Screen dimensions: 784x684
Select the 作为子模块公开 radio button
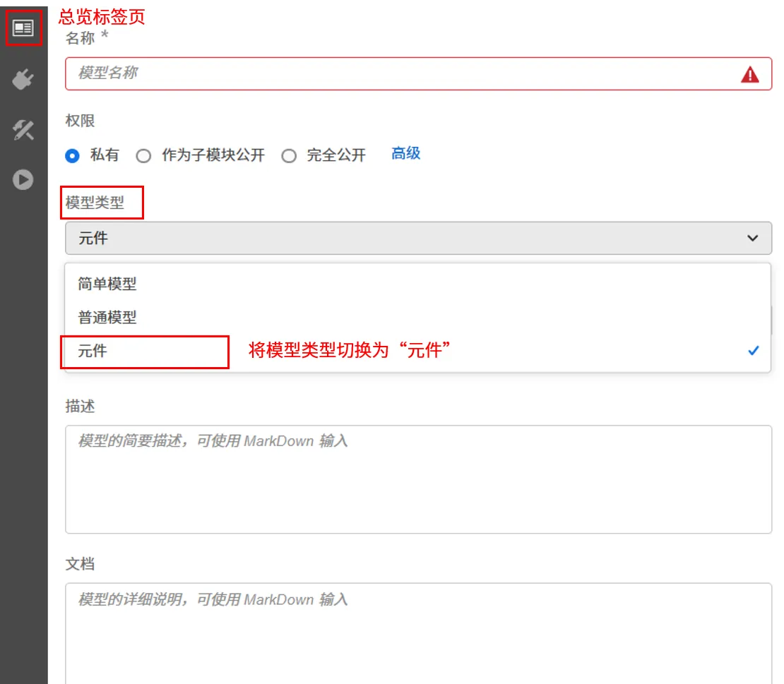point(143,155)
